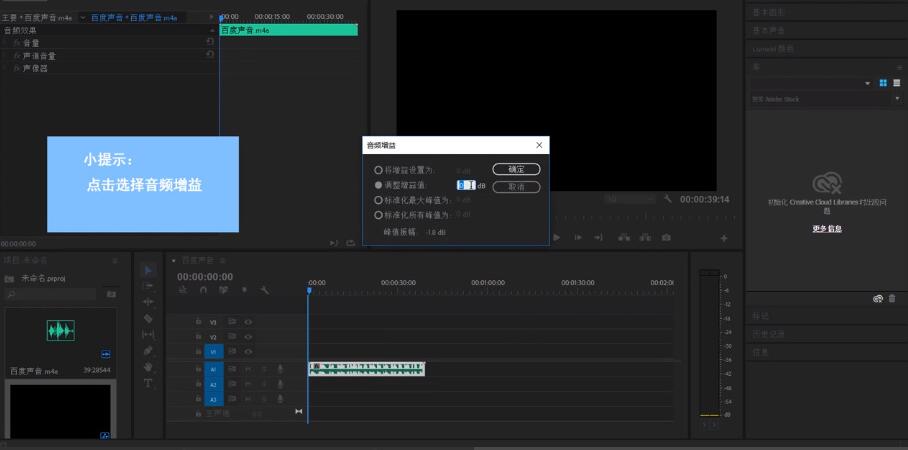This screenshot has width=908, height=450.
Task: Select the 百度声音.m4a thumbnail in project
Action: click(x=60, y=331)
